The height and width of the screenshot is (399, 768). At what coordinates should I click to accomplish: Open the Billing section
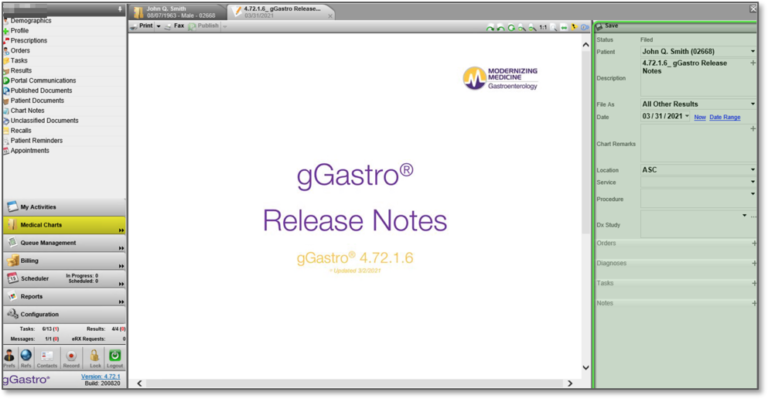pos(64,261)
